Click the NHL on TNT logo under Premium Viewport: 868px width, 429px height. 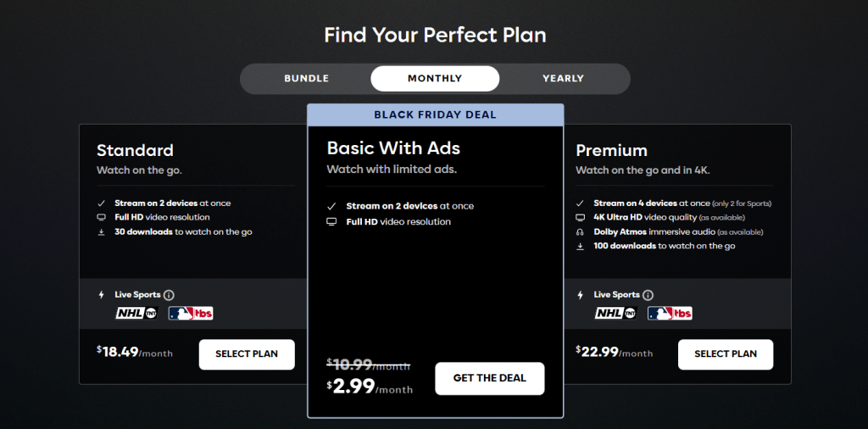(x=616, y=314)
